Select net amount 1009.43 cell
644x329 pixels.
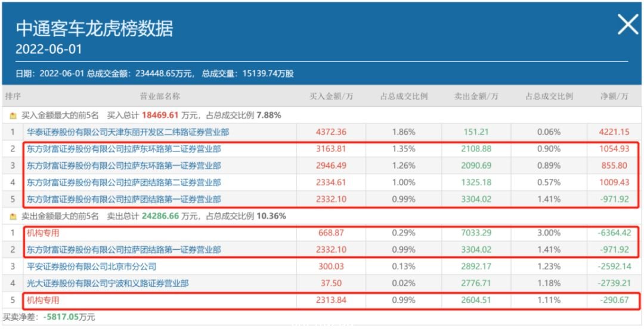tap(614, 183)
